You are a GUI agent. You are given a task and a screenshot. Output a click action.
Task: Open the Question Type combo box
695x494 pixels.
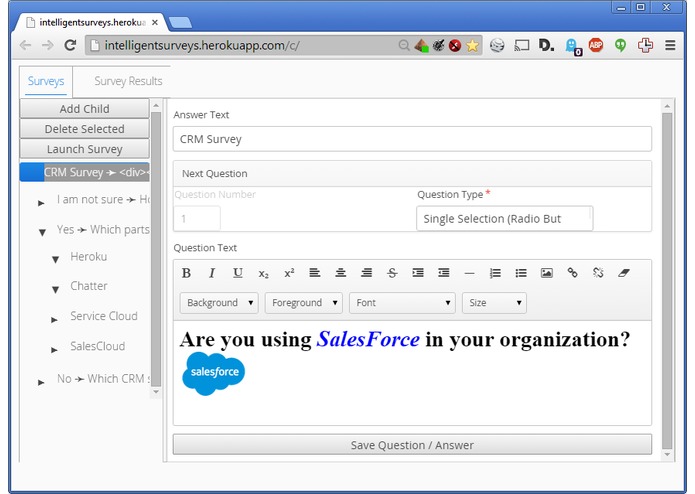tap(504, 218)
